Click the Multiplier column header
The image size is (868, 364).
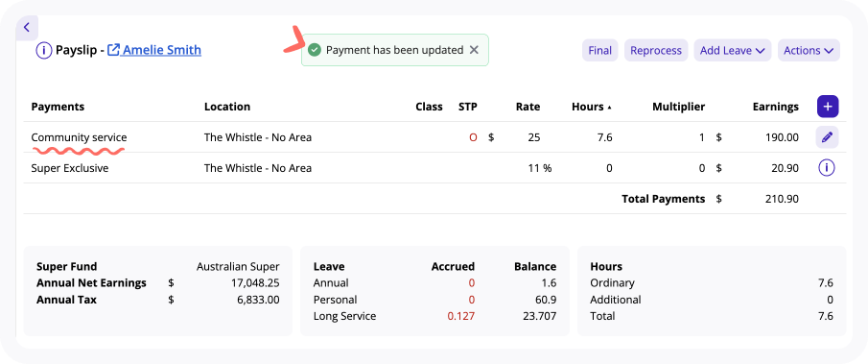[679, 107]
